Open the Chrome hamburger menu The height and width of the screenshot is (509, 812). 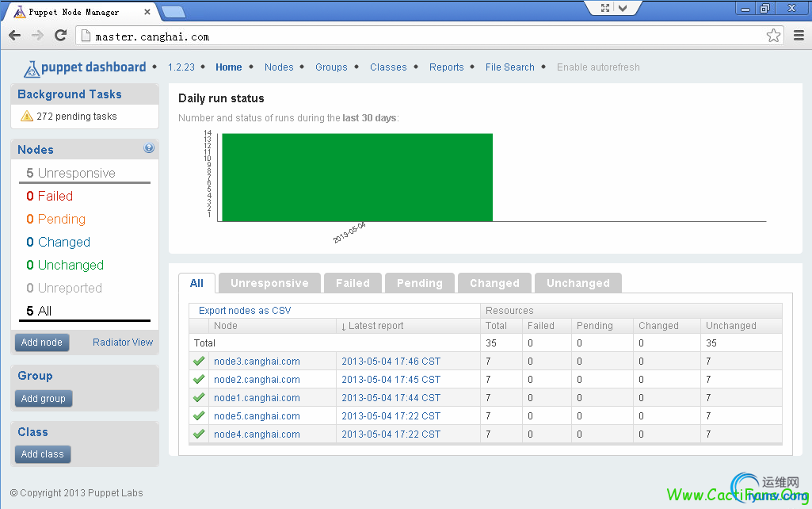coord(799,35)
